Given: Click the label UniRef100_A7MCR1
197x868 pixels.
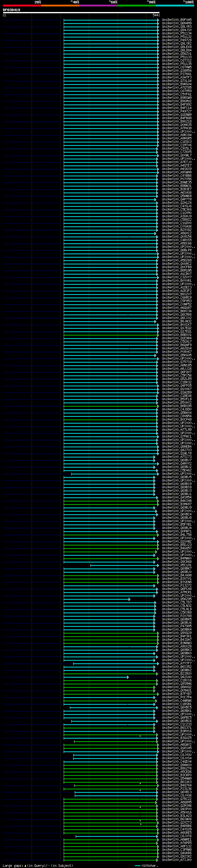Looking at the screenshot, I should point(177,592).
